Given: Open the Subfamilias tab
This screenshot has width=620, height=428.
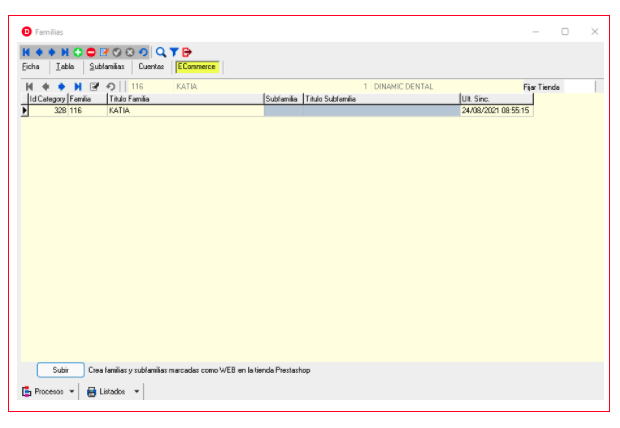Looking at the screenshot, I should click(107, 66).
